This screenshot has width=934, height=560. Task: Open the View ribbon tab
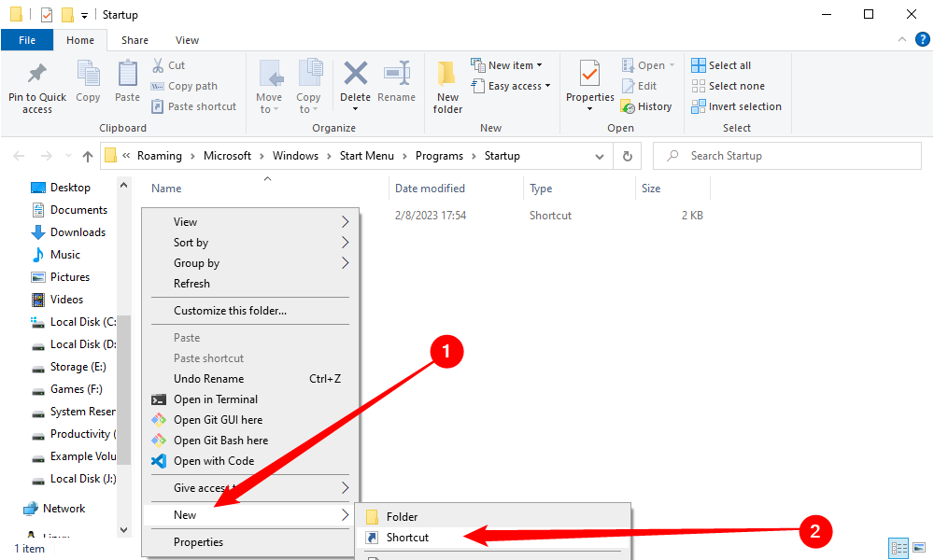coord(187,40)
